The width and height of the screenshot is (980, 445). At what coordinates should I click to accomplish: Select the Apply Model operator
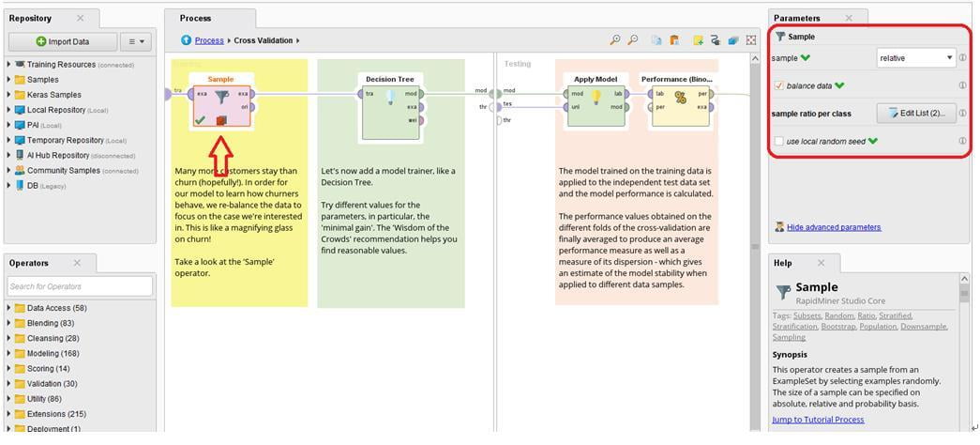[x=596, y=101]
